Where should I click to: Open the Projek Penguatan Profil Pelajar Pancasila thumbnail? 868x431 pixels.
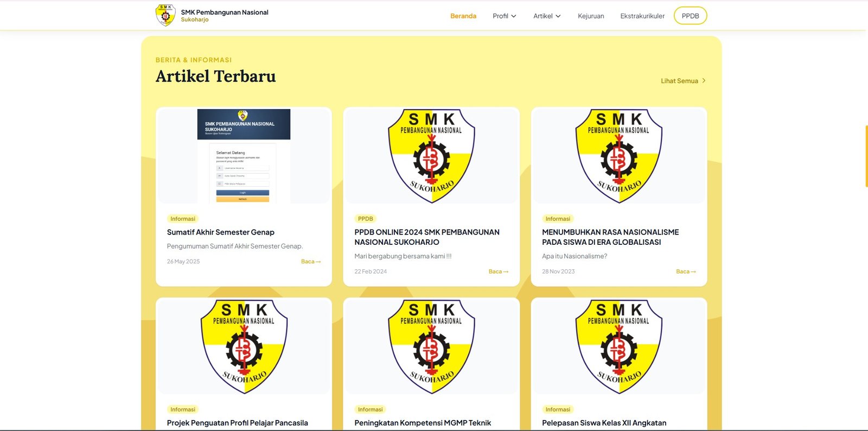tap(244, 346)
